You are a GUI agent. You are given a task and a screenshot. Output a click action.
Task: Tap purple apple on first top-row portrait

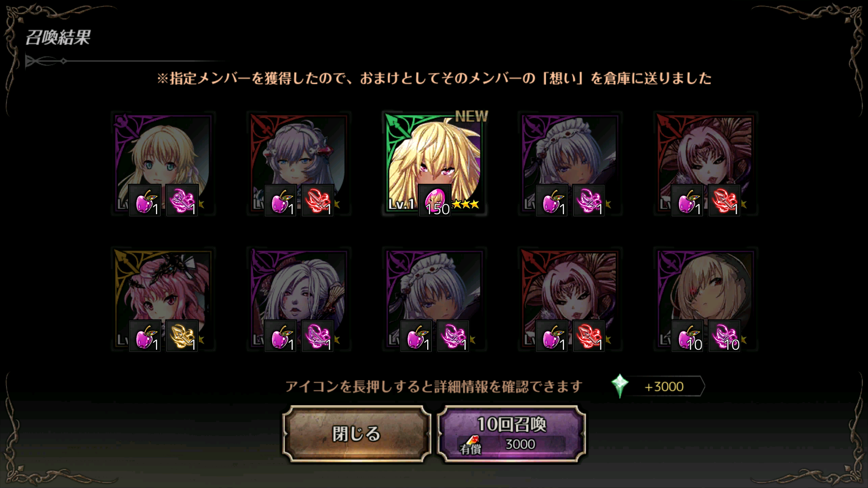tap(145, 200)
